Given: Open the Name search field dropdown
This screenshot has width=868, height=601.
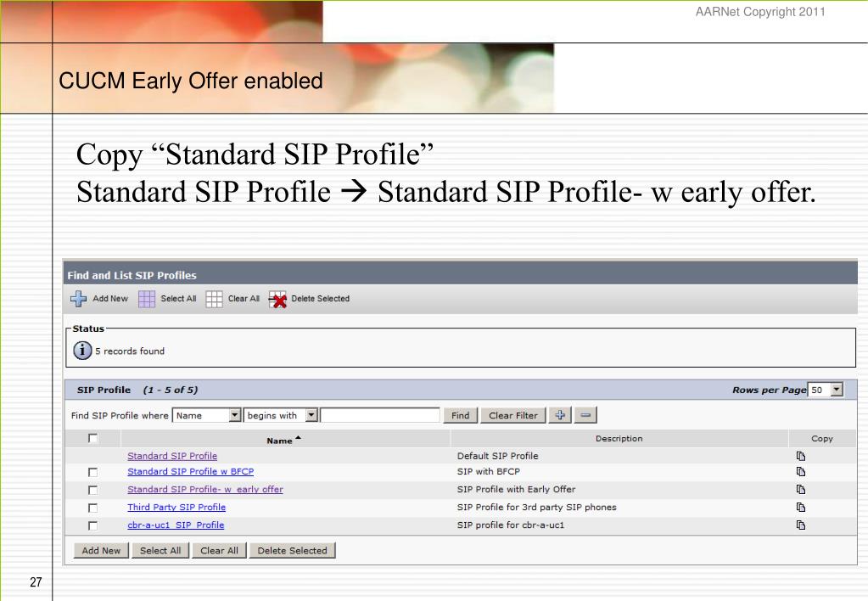Looking at the screenshot, I should click(x=207, y=415).
